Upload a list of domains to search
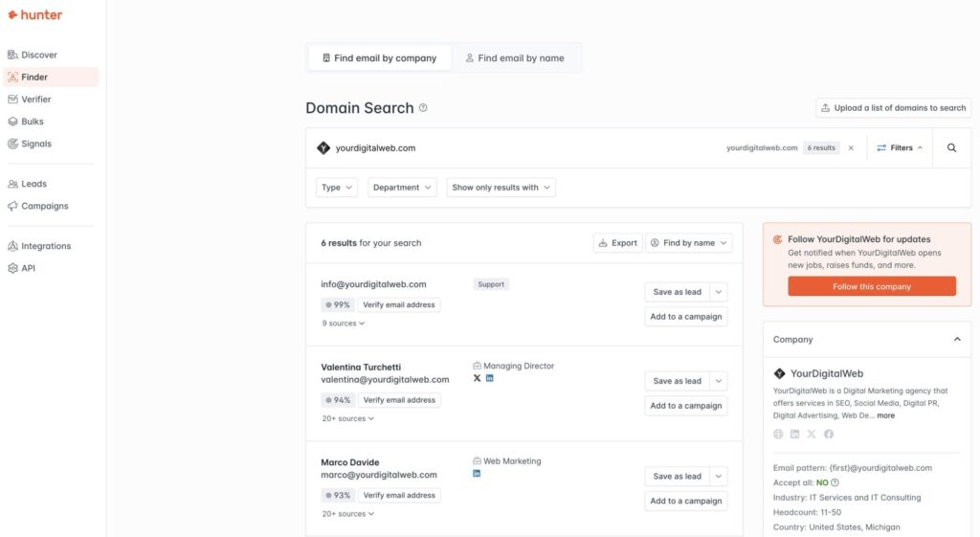Image resolution: width=980 pixels, height=537 pixels. tap(893, 107)
